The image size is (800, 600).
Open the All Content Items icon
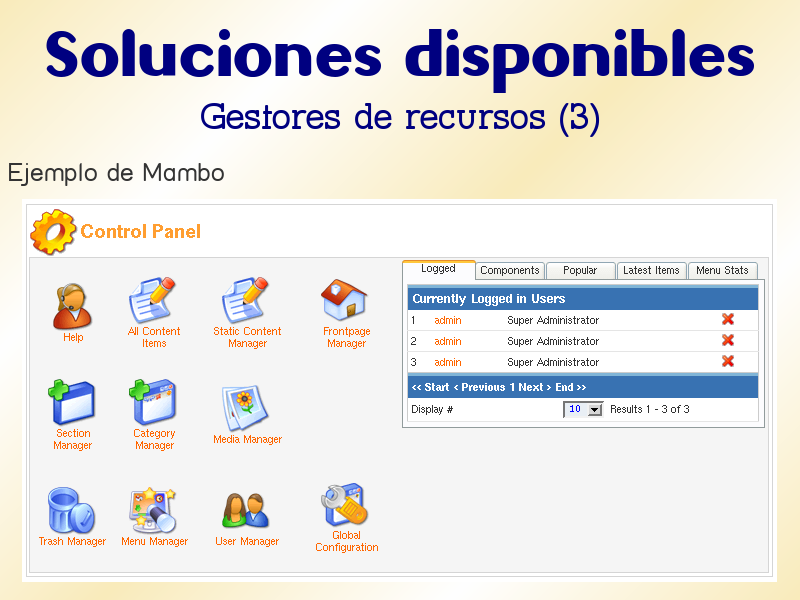pos(152,301)
